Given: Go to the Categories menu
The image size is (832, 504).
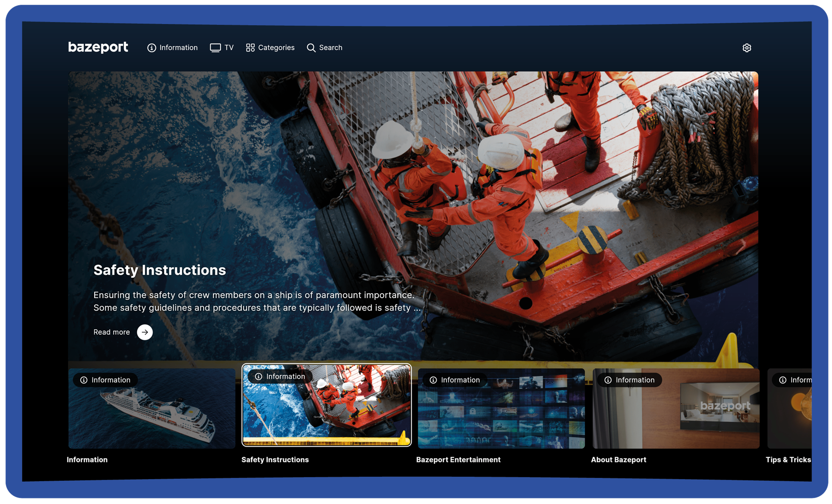Looking at the screenshot, I should (276, 48).
